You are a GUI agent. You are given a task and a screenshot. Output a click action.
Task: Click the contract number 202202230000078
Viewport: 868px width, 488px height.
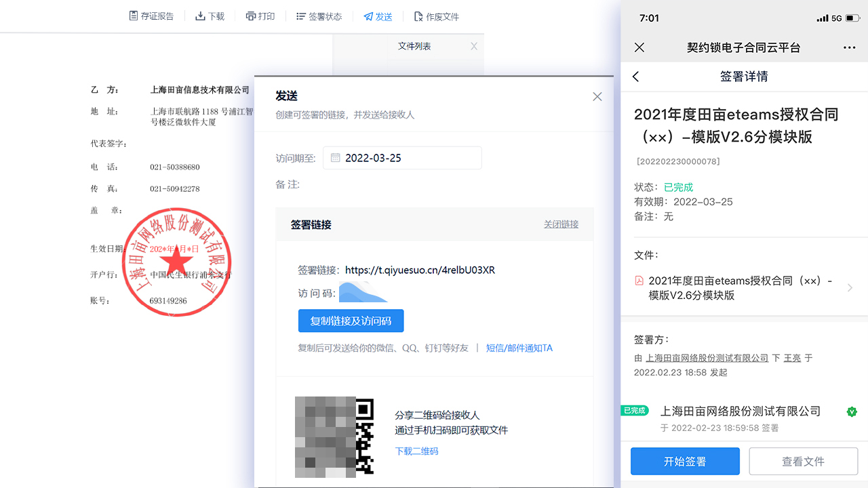[678, 161]
